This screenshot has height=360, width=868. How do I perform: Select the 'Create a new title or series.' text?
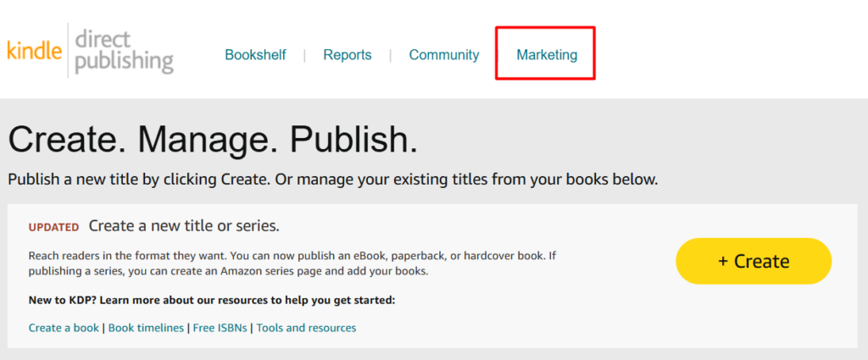[x=184, y=226]
